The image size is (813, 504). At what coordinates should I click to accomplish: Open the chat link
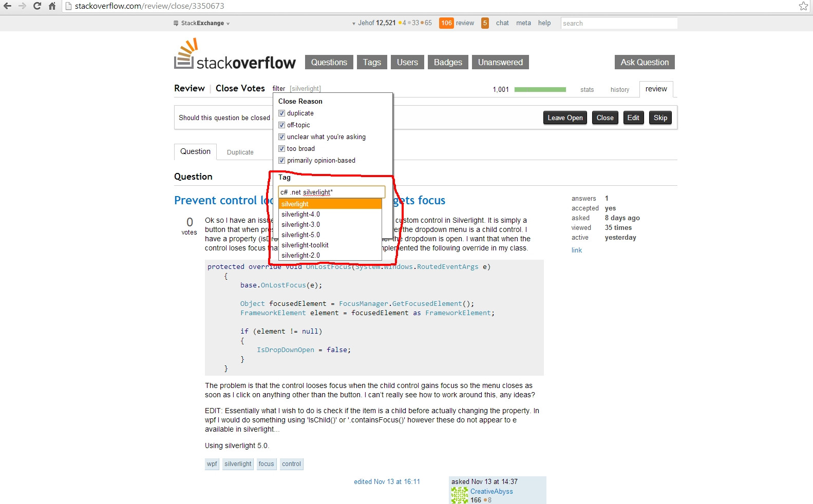(502, 23)
